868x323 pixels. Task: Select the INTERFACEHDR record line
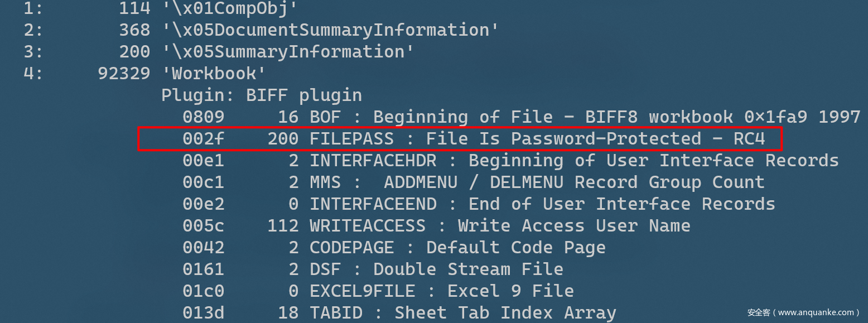[510, 161]
